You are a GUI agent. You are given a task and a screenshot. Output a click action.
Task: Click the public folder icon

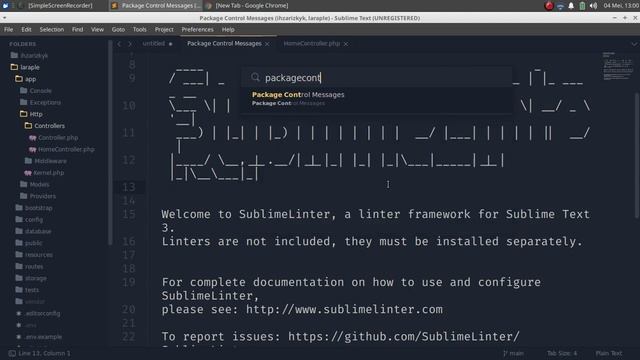(19, 243)
